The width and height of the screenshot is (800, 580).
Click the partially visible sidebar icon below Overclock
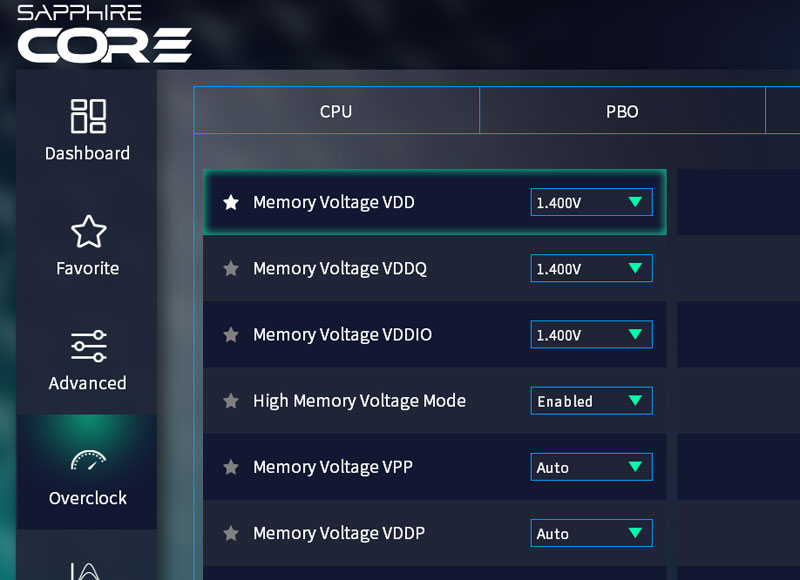[x=88, y=570]
